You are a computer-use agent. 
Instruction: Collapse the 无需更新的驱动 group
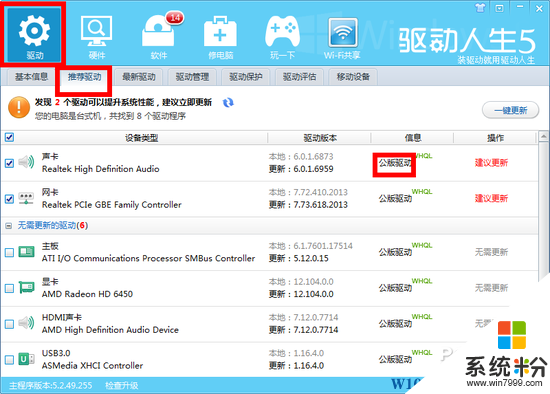9,226
